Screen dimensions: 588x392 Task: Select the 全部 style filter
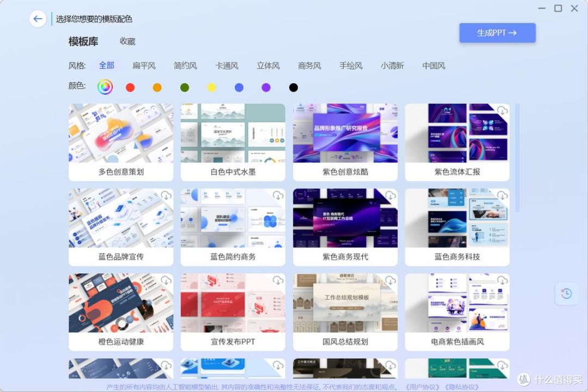pos(107,65)
